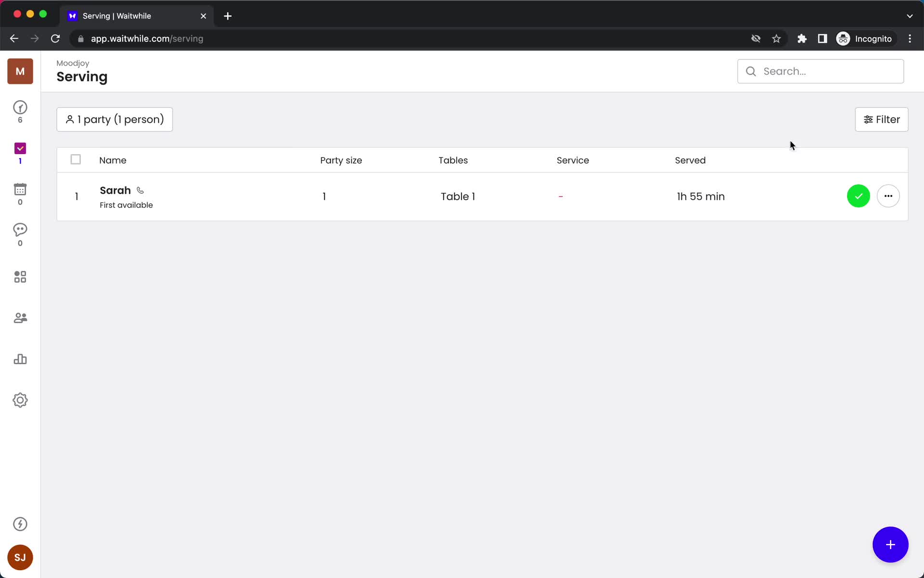Navigate to the Staff/Team management icon

click(20, 317)
